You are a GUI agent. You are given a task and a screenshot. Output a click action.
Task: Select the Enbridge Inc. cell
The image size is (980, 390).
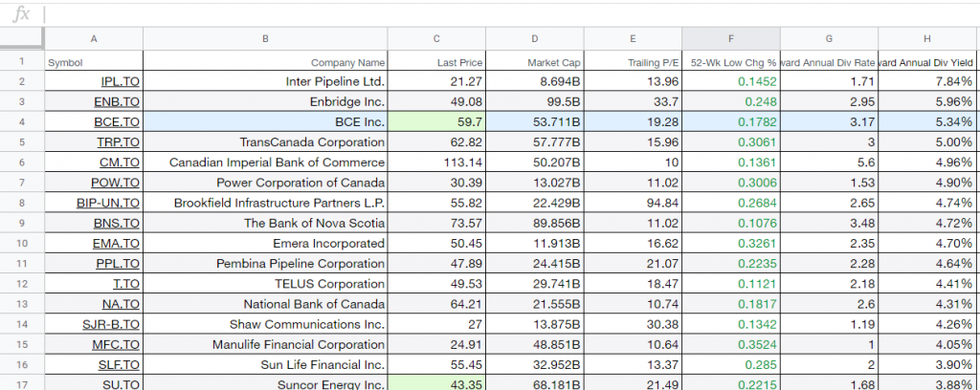click(265, 101)
